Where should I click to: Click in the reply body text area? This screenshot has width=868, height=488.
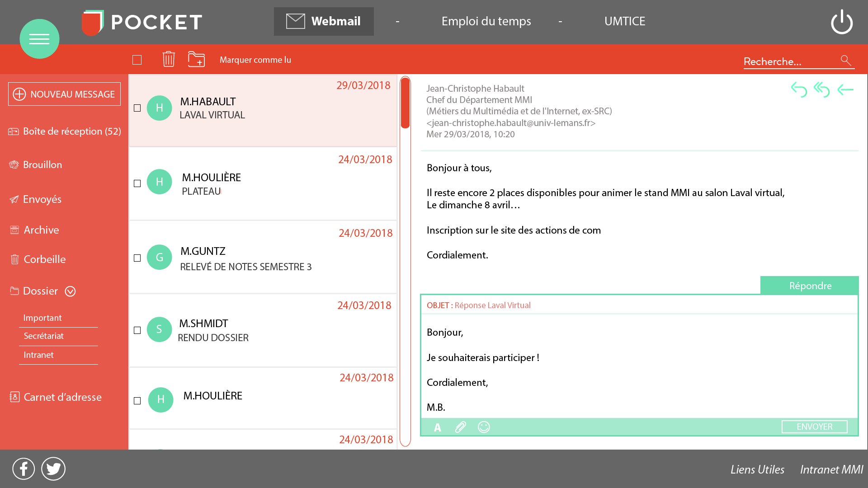(639, 366)
